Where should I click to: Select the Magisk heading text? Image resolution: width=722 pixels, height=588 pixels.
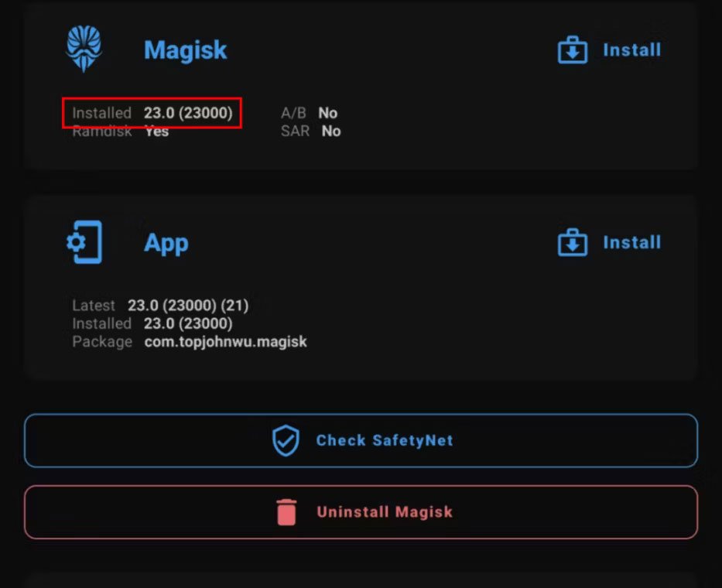coord(186,50)
